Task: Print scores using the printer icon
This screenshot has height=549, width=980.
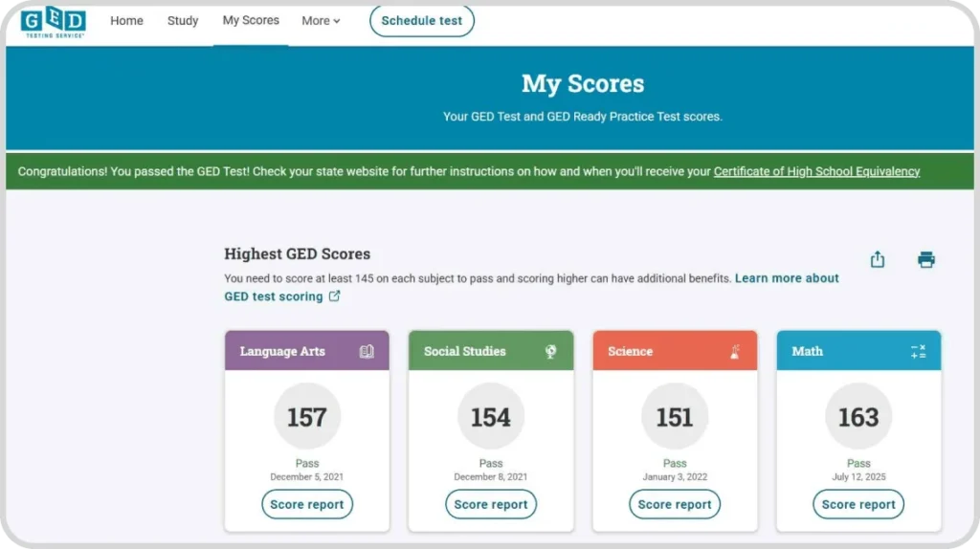Action: coord(926,259)
